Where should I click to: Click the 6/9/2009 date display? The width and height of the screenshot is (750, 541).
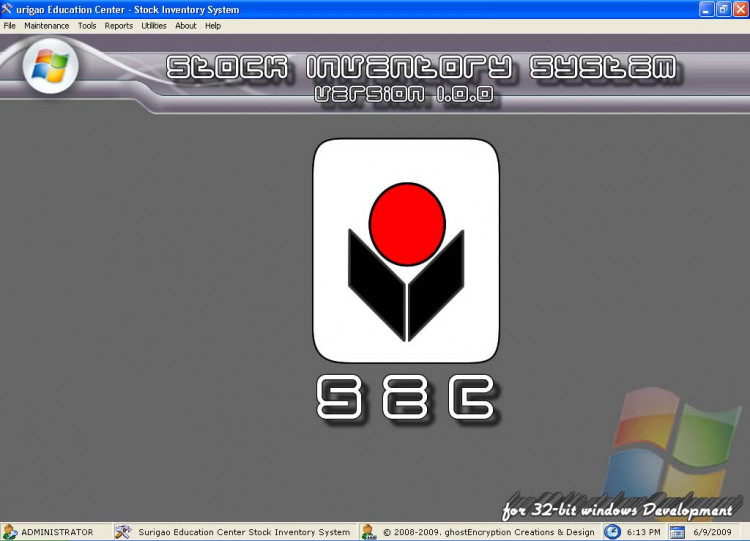point(712,532)
